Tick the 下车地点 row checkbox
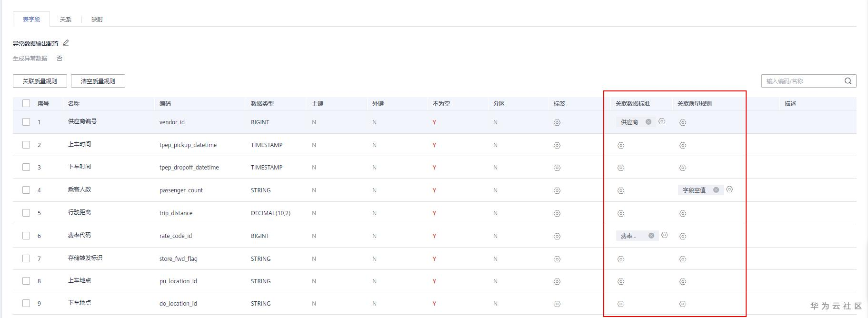Image resolution: width=868 pixels, height=318 pixels. coord(26,303)
